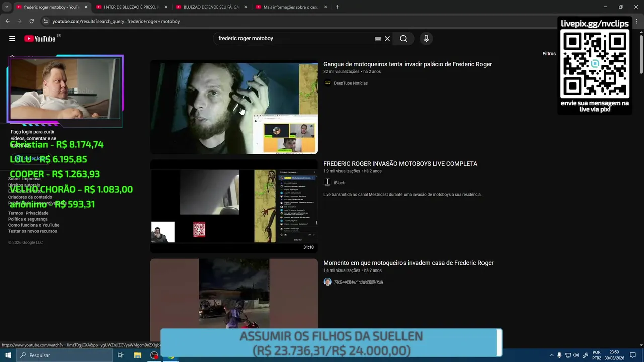Open the taskbar clock showing 23:59
This screenshot has height=362, width=644.
[614, 355]
